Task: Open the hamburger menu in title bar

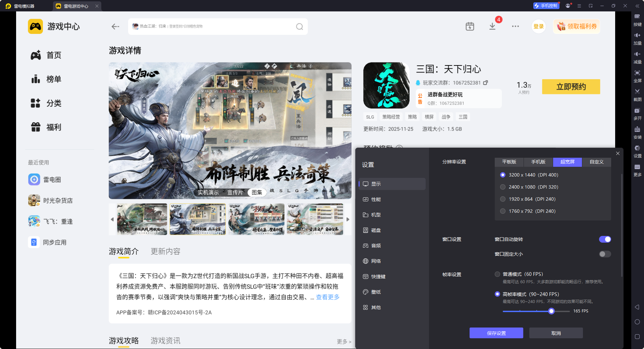Action: pyautogui.click(x=579, y=6)
